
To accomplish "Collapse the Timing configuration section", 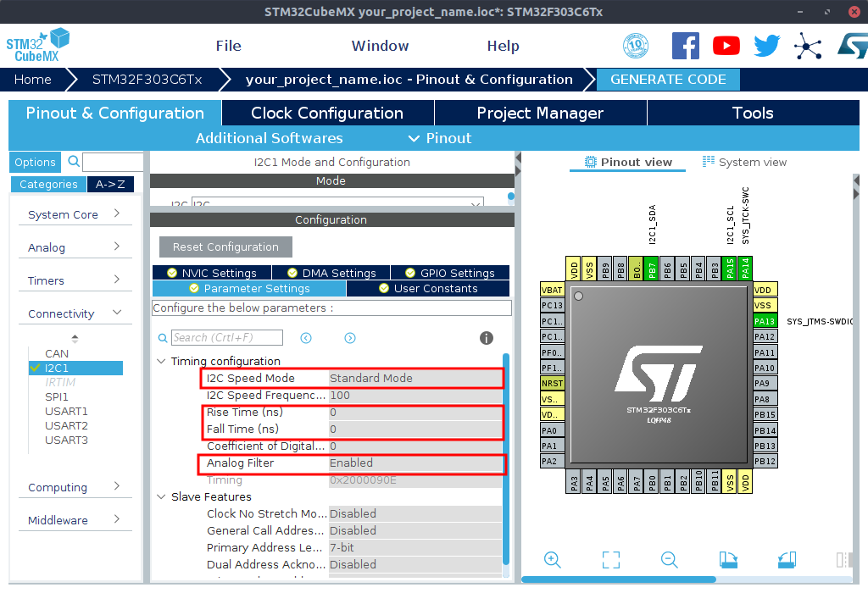I will [x=162, y=361].
